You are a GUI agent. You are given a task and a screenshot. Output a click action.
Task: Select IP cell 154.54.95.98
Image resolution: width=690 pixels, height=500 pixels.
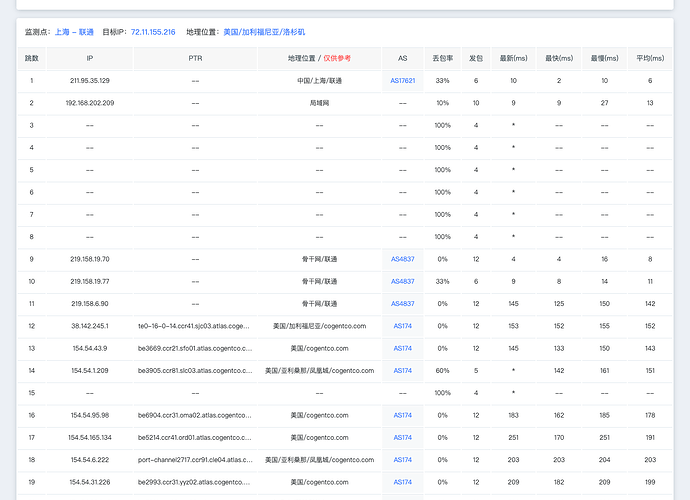point(90,415)
